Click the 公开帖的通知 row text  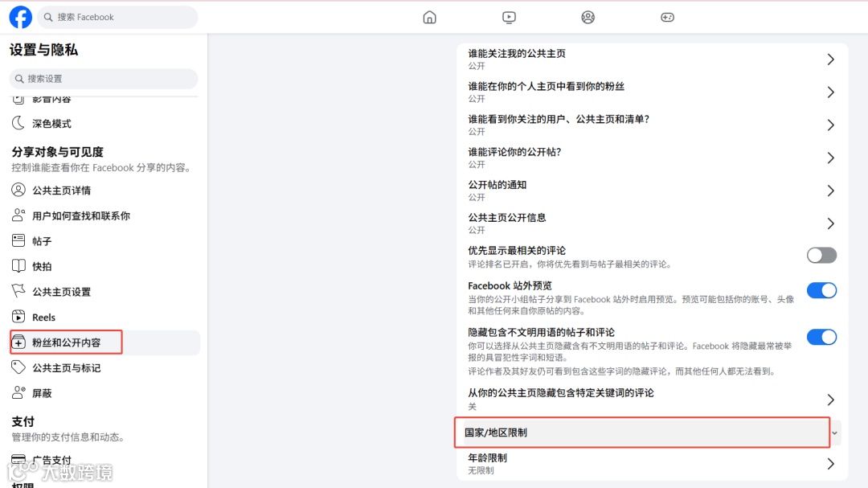point(497,185)
